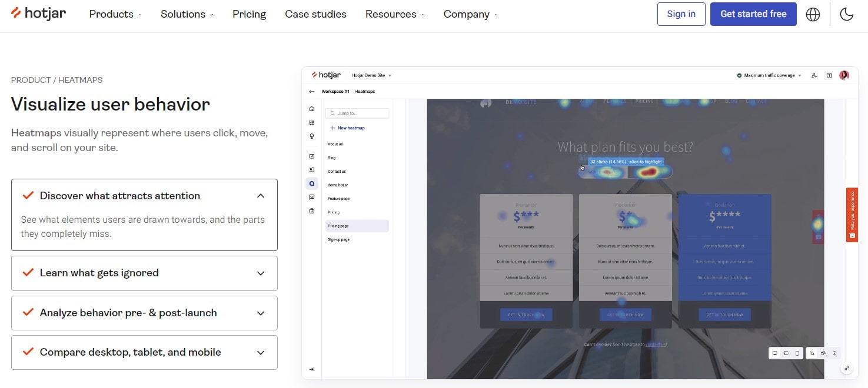Select the highlighted Heatmaps icon in demo sidebar
This screenshot has height=388, width=868.
312,183
